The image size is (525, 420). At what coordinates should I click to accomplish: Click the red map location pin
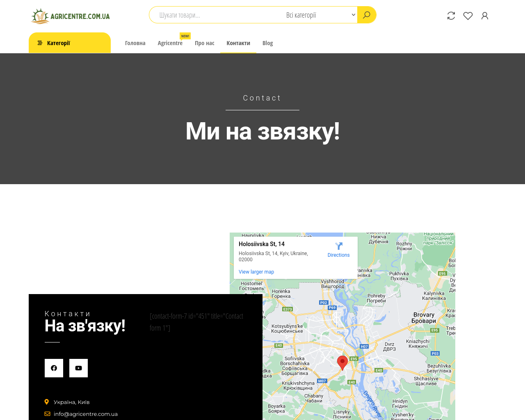click(342, 363)
